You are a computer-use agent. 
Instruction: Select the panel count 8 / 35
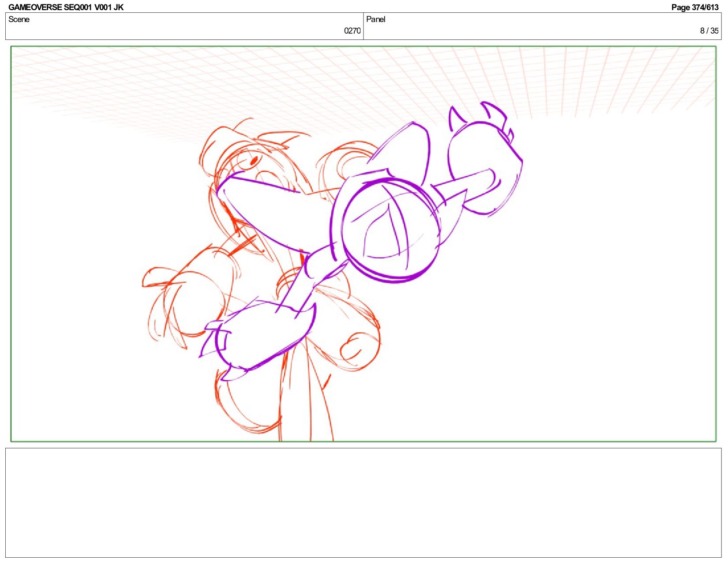click(709, 30)
